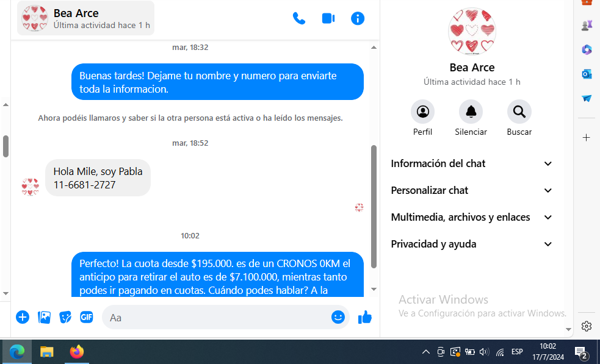
Task: Attach a photo using the image icon
Action: (44, 317)
